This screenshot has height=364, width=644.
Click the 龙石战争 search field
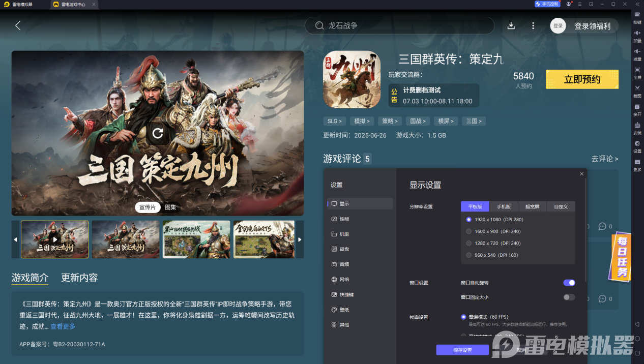[x=399, y=25]
